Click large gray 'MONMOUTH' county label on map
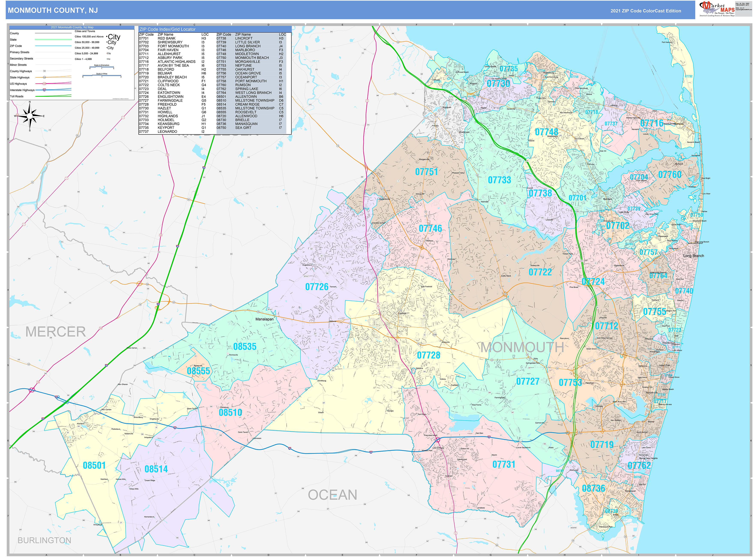756x557 pixels. coord(522,347)
